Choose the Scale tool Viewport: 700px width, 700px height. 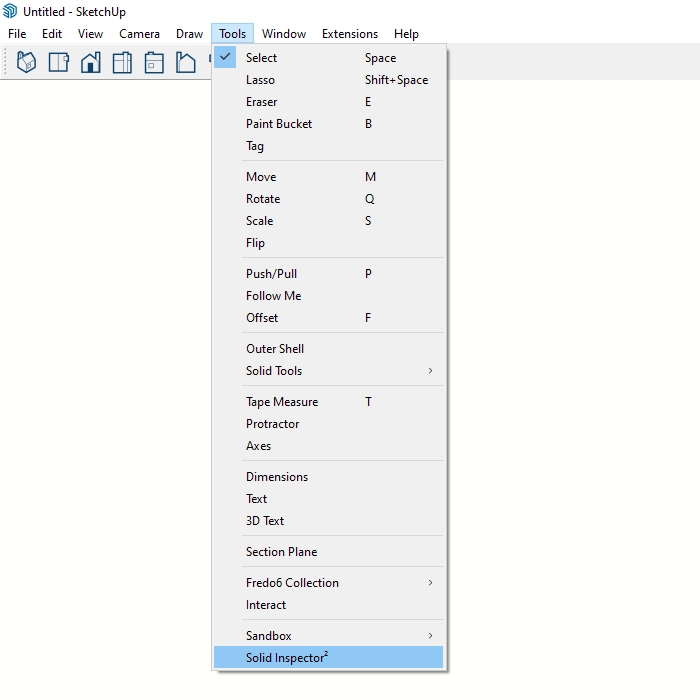pos(329,221)
